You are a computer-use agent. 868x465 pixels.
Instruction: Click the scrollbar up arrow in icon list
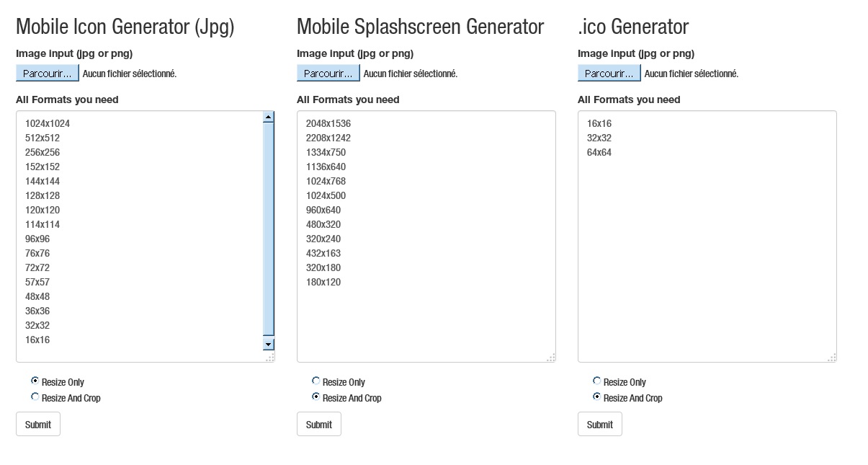269,116
